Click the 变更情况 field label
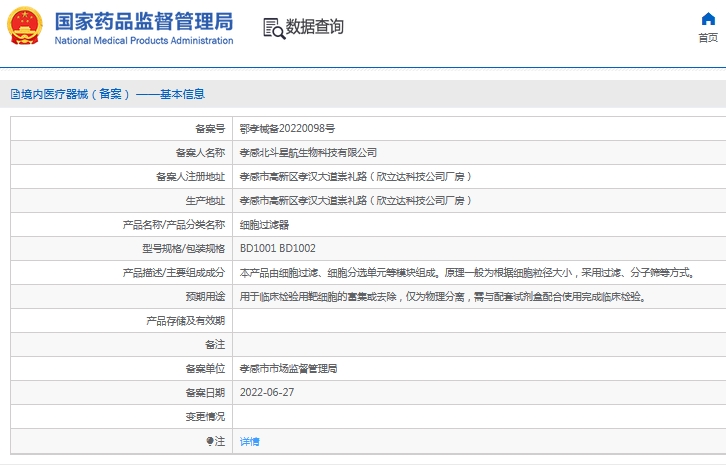 point(205,417)
